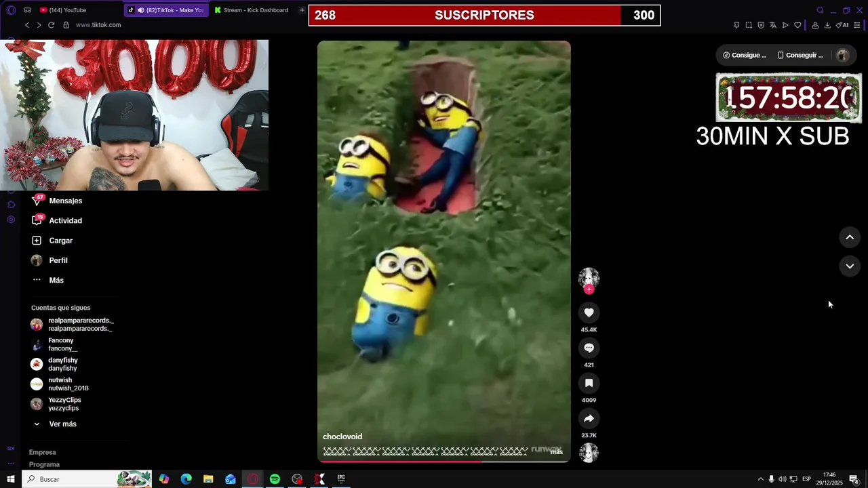Viewport: 868px width, 488px height.
Task: Open a new browser tab with plus
Action: click(302, 10)
